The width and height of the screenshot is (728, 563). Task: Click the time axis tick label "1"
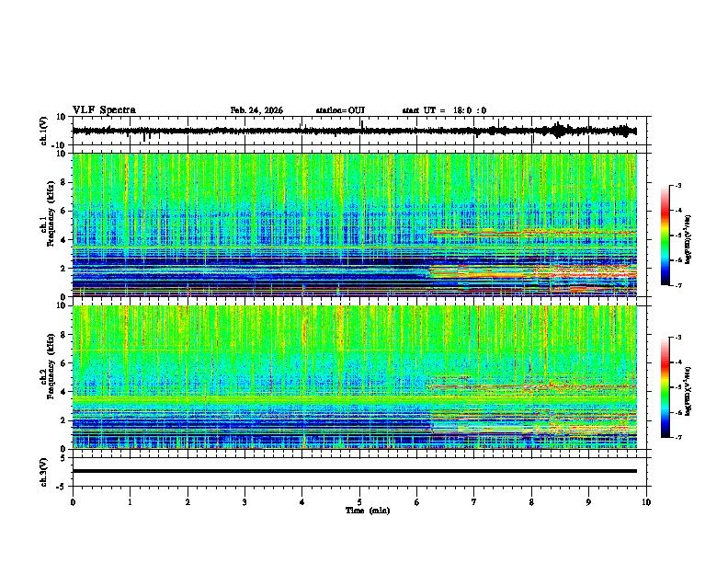tap(130, 502)
